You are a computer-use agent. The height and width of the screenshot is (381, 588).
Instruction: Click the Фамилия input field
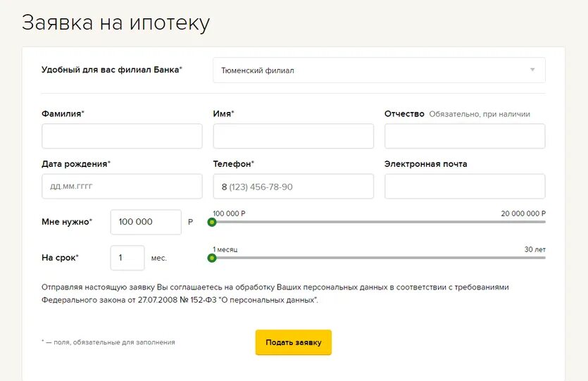[x=122, y=136]
